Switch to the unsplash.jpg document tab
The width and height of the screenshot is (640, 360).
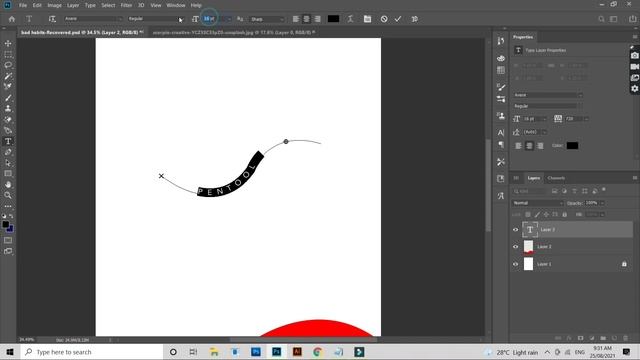tap(233, 32)
